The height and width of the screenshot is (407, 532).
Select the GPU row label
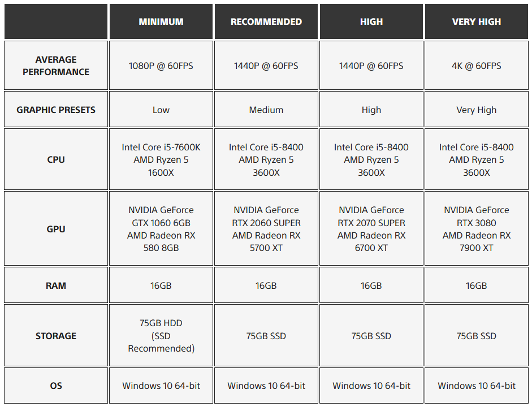click(x=56, y=229)
